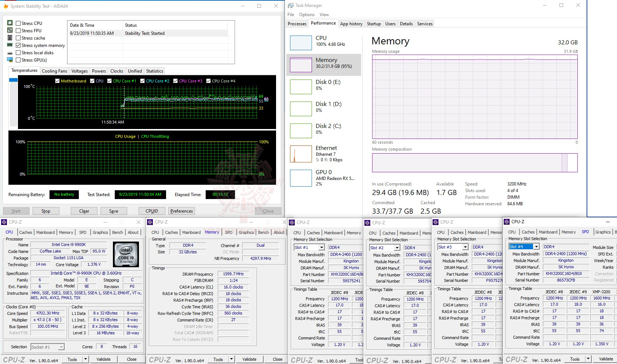Open the Statistics tab in AIDA64
Screen dimensions: 617x364
click(x=154, y=71)
